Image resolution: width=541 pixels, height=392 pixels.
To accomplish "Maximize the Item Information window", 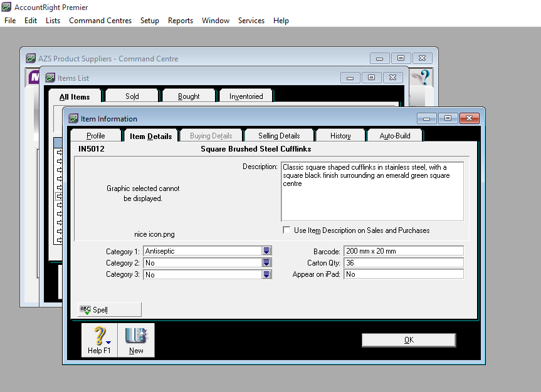I will click(448, 118).
